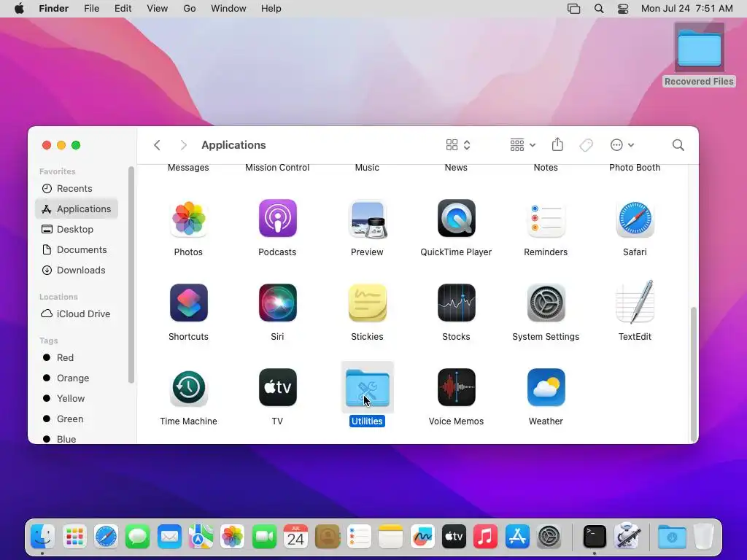Go forward with the right chevron button

coord(183,145)
